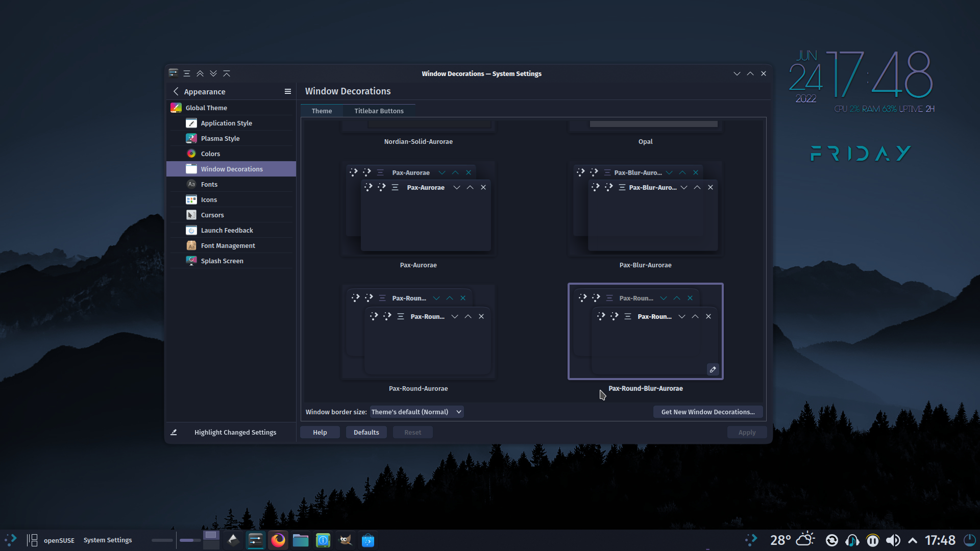Open Global Theme in the sidebar
Viewport: 980px width, 551px height.
(x=231, y=108)
